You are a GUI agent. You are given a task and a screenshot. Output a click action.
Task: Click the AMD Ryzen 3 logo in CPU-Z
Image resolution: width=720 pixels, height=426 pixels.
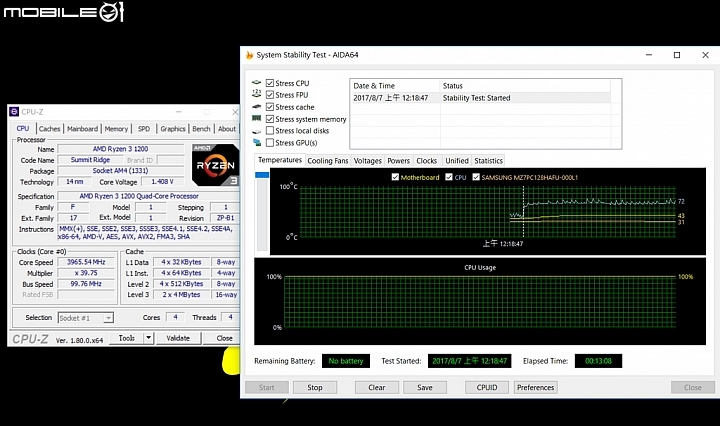[215, 165]
